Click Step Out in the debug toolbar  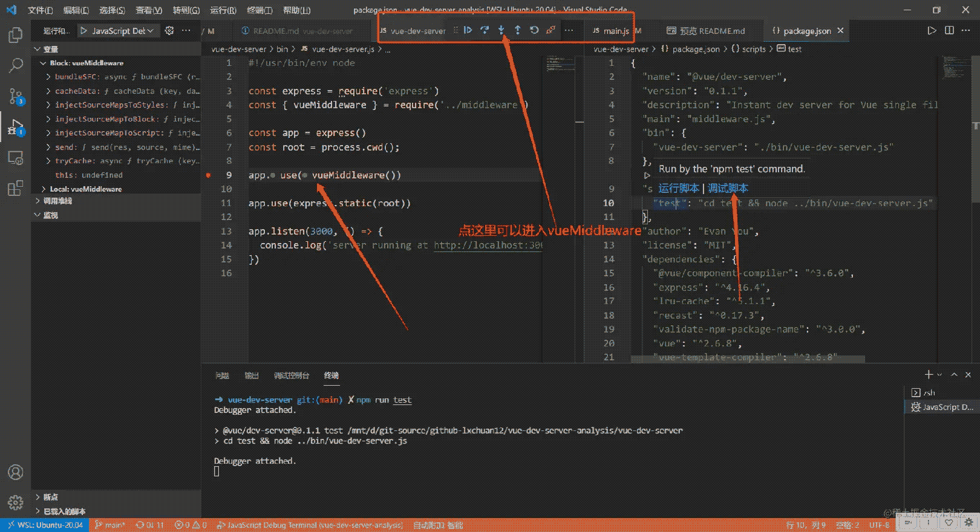[x=517, y=30]
